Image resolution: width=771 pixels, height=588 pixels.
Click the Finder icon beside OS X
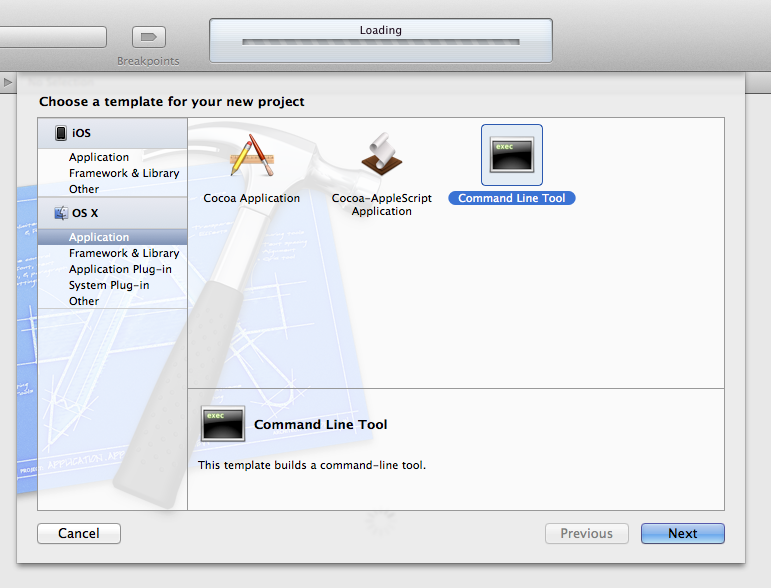(61, 213)
